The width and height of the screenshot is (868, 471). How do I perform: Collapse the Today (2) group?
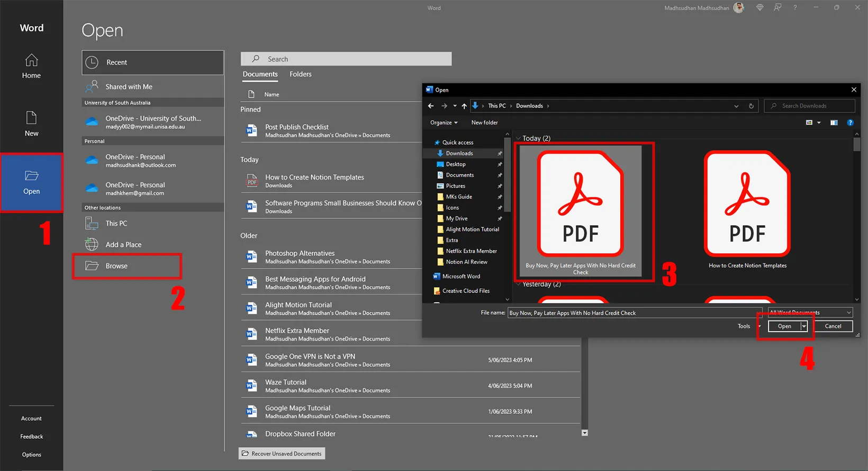(519, 138)
